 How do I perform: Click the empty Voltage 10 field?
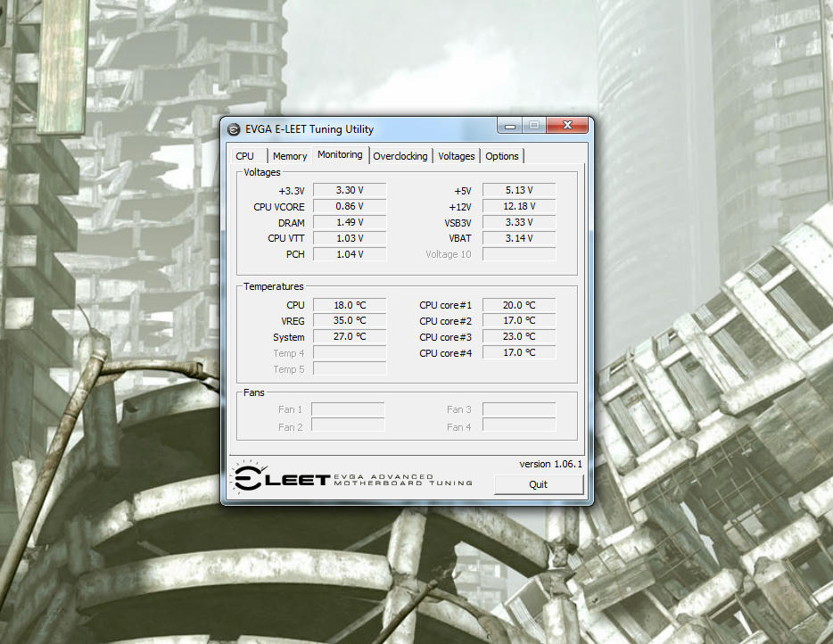tap(519, 254)
